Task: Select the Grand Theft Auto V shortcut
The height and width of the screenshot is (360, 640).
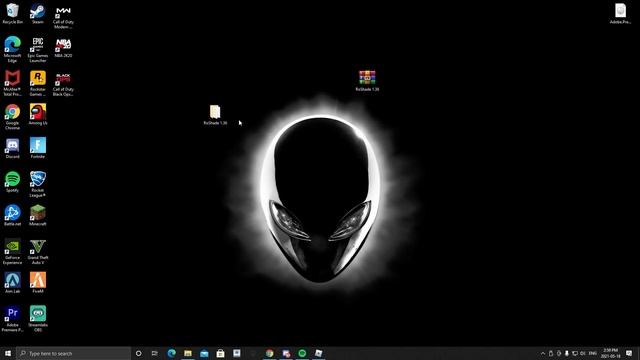Action: (x=38, y=251)
